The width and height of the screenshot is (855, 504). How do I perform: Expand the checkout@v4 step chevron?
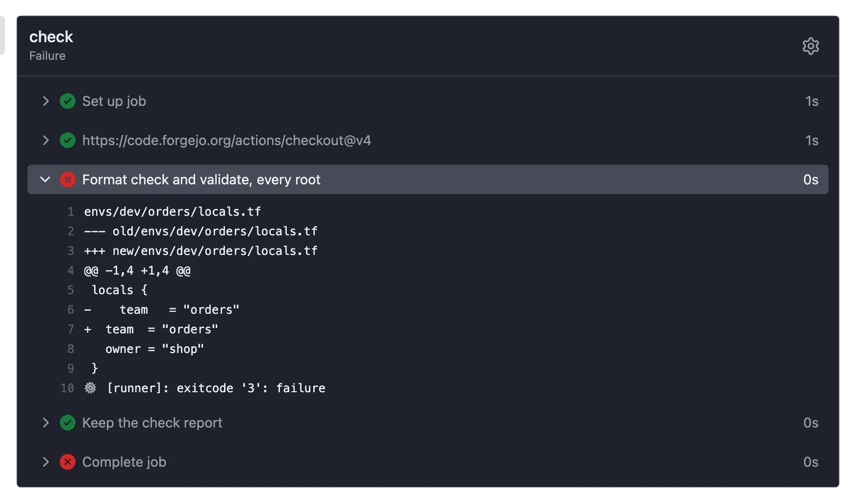[x=46, y=140]
